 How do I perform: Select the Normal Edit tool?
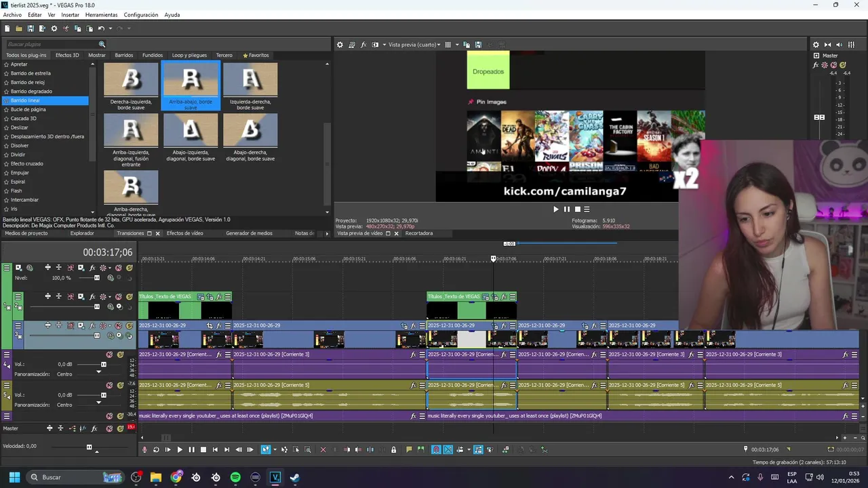click(x=265, y=449)
